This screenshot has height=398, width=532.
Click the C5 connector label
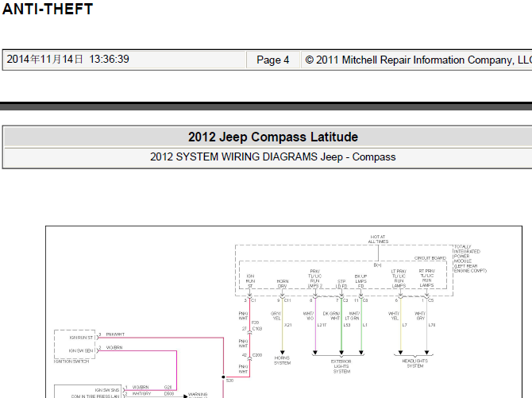point(430,300)
